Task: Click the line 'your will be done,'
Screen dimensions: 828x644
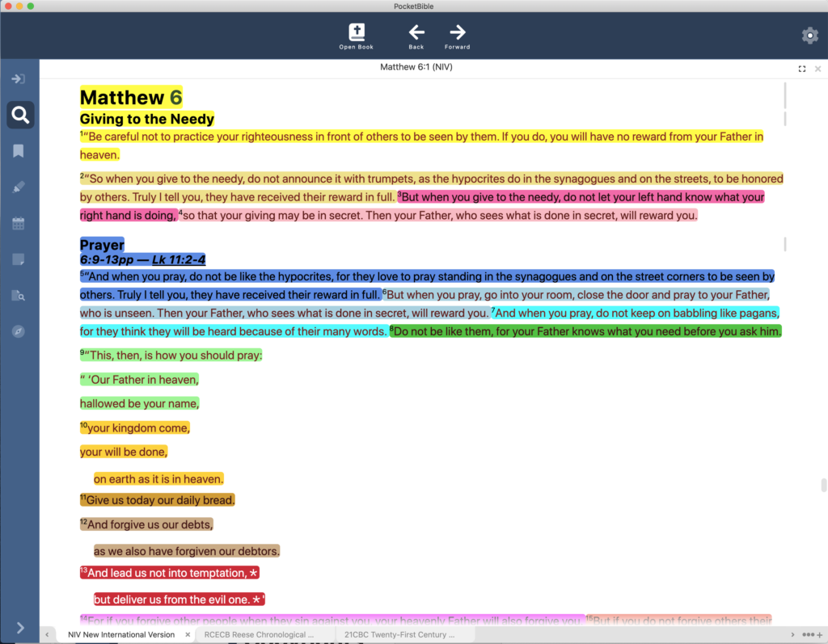Action: [x=124, y=452]
